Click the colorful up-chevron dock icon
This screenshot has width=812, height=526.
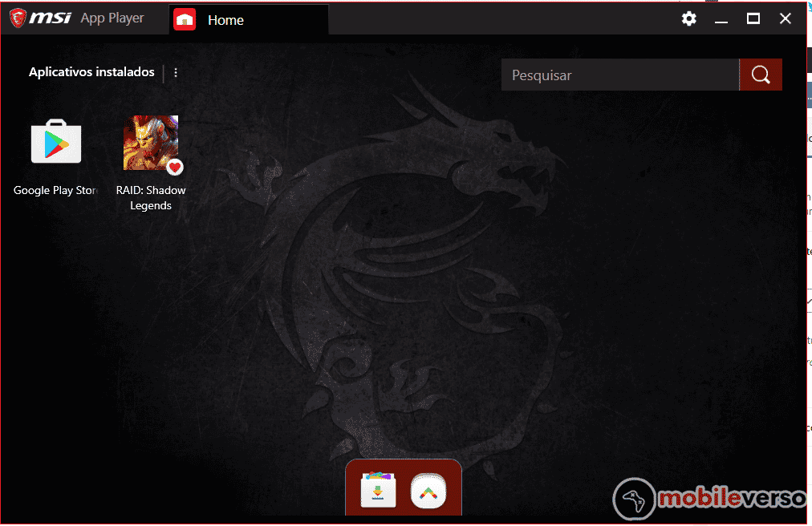(x=428, y=491)
